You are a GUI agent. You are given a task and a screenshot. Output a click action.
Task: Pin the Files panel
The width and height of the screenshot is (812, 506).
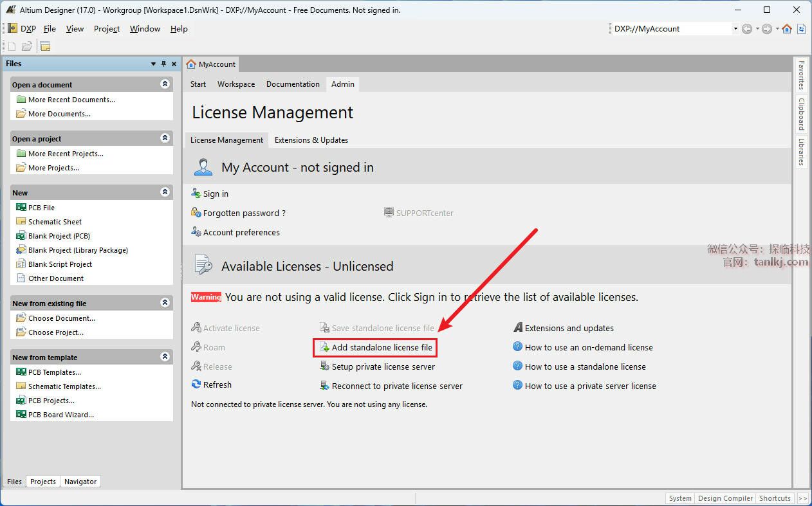[x=163, y=64]
